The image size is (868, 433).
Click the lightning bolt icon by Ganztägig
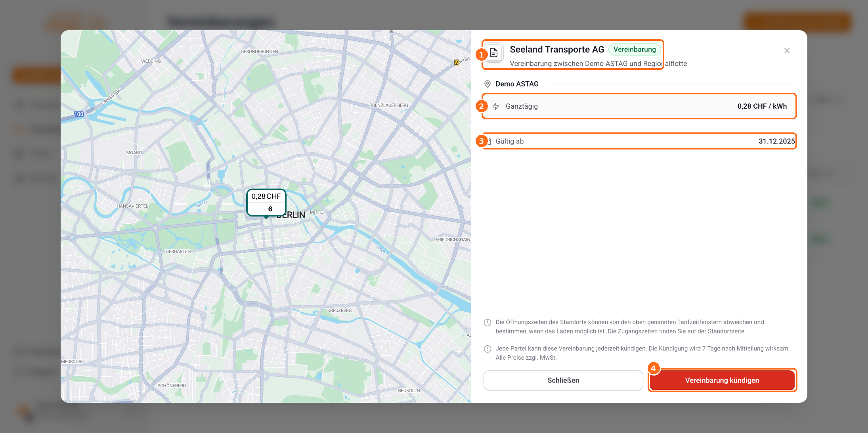pyautogui.click(x=496, y=106)
